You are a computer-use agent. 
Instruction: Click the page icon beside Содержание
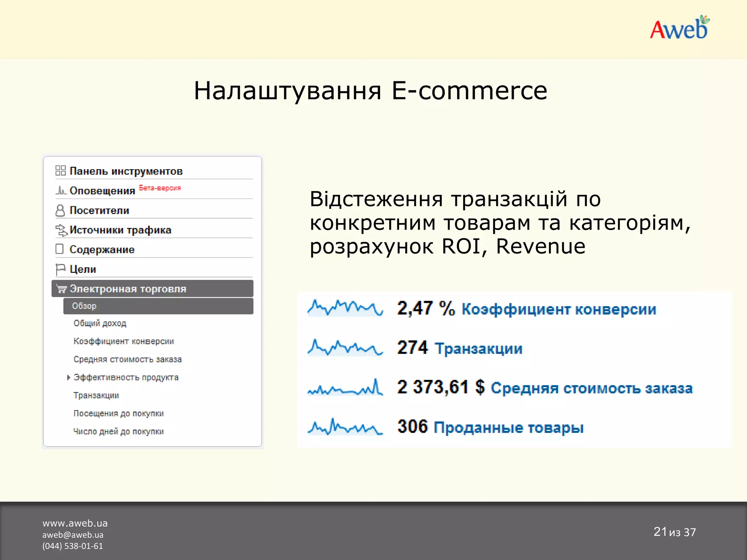click(59, 249)
